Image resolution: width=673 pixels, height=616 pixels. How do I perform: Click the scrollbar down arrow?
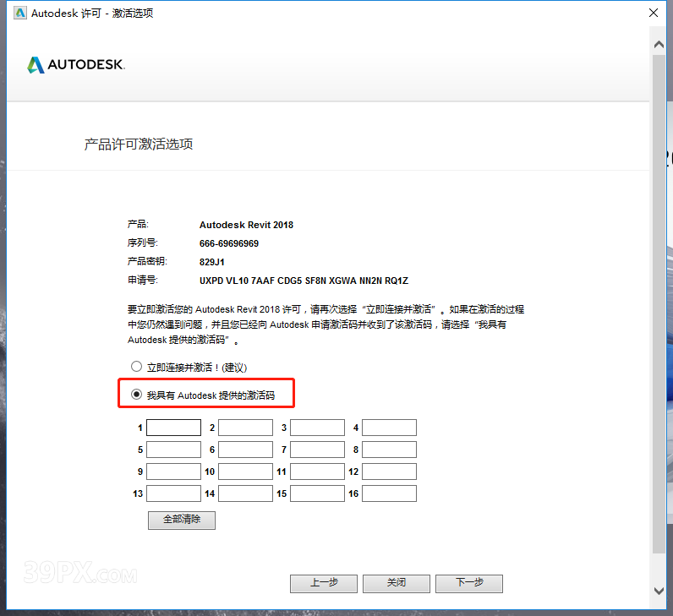tap(659, 591)
